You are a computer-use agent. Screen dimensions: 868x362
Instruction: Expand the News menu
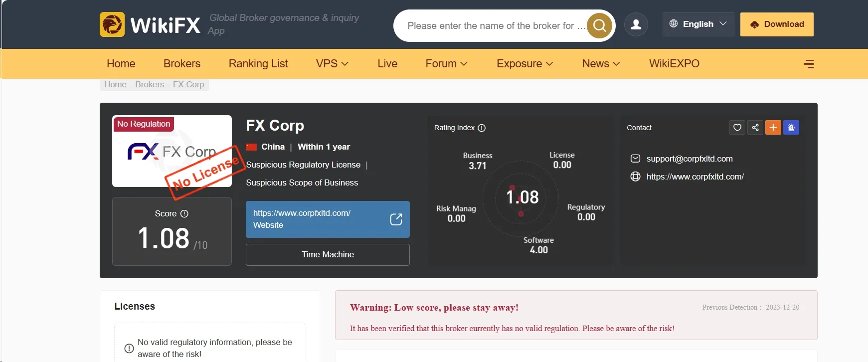(x=601, y=64)
